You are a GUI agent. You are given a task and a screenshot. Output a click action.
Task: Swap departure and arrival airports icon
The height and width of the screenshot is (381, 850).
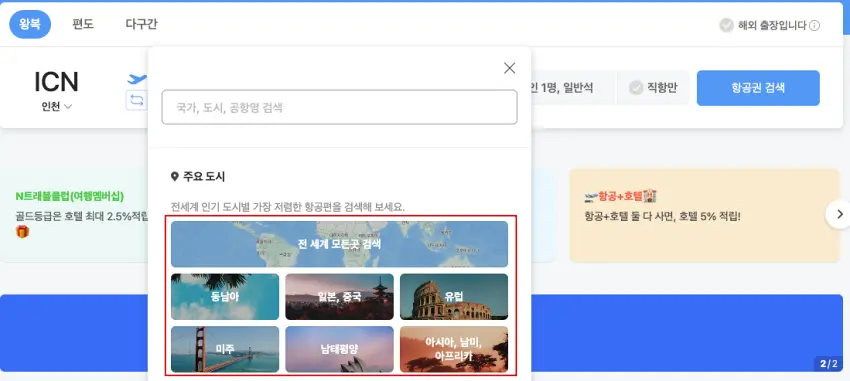coord(136,100)
